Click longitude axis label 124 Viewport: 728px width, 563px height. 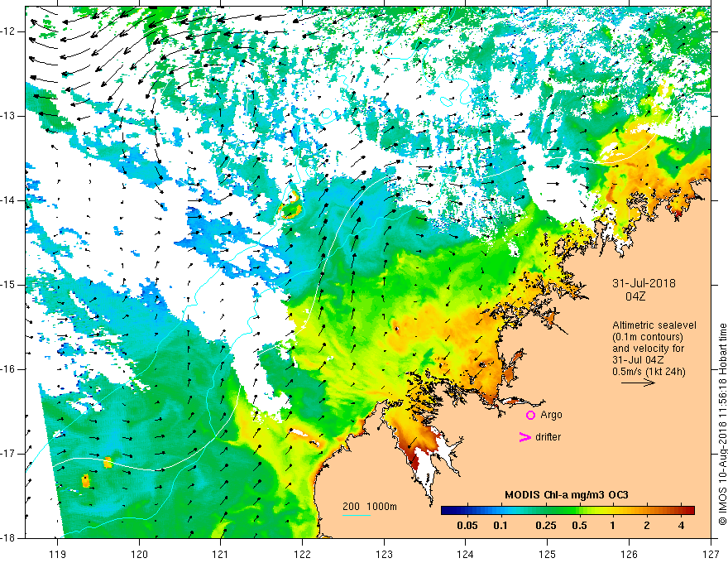[x=466, y=554]
